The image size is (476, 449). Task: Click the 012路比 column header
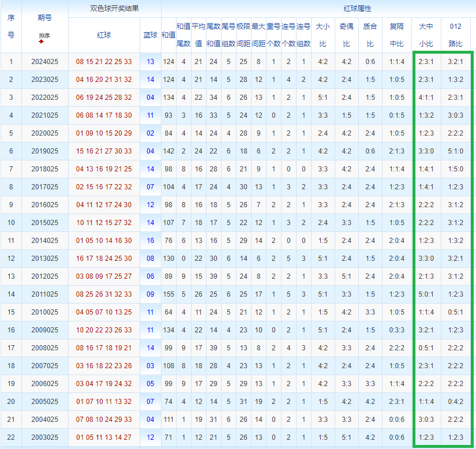pos(455,35)
